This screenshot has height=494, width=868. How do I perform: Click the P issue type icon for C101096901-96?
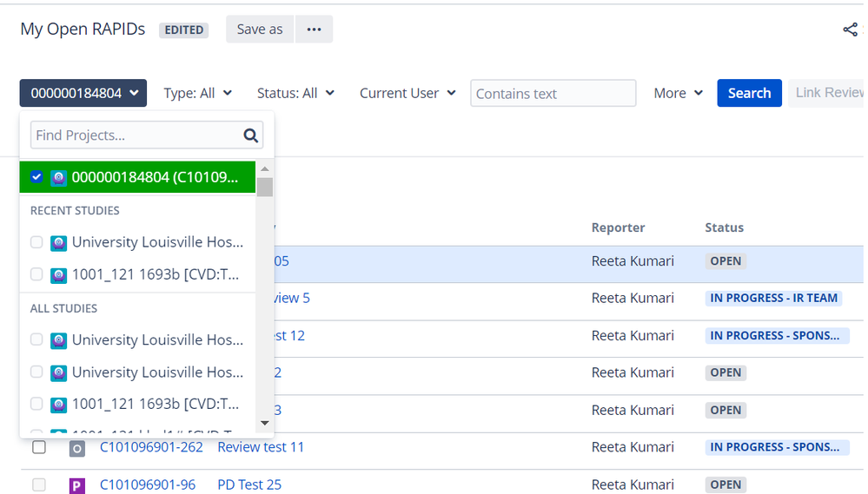coord(77,485)
